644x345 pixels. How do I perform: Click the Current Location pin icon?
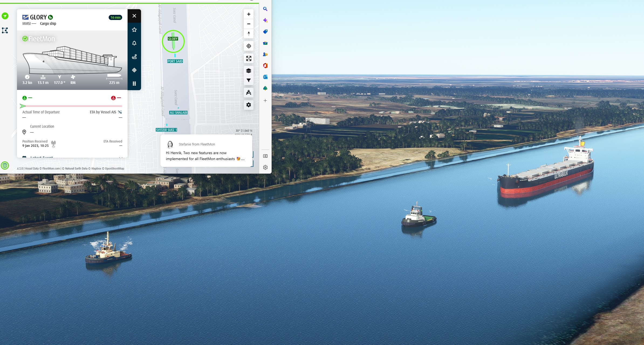click(24, 132)
